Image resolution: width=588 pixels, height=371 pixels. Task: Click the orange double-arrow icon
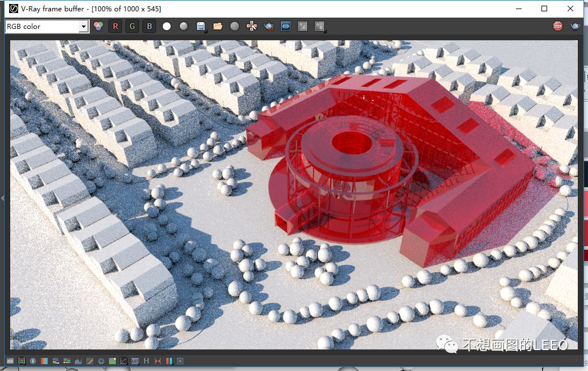coord(158,361)
